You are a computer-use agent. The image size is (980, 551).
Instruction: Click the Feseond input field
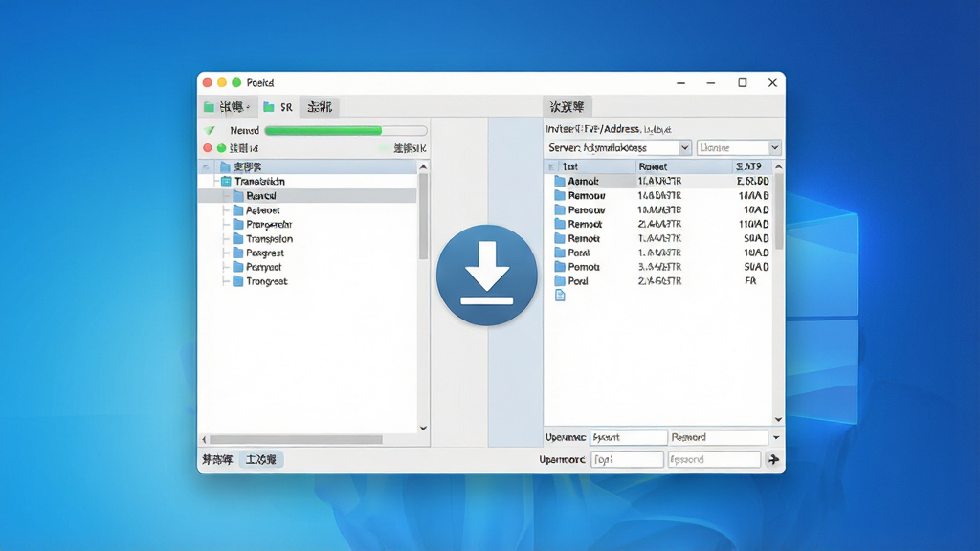tap(714, 460)
